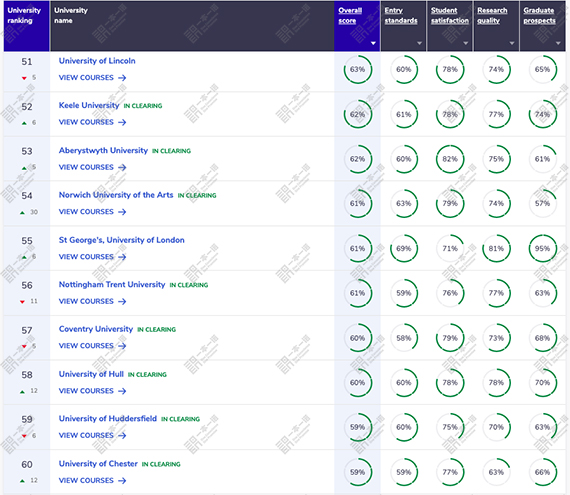
Task: View courses for Aberystwyth University
Action: 92,168
